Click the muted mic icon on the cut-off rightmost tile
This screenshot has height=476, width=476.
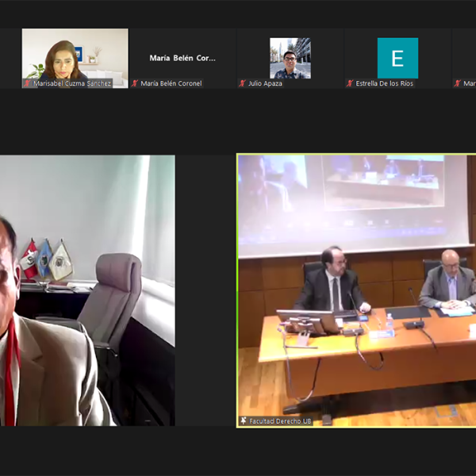[458, 83]
